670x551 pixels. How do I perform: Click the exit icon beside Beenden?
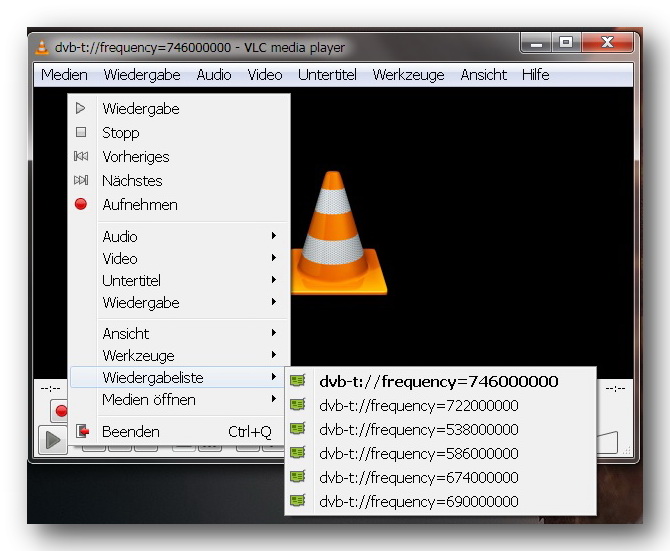point(82,431)
